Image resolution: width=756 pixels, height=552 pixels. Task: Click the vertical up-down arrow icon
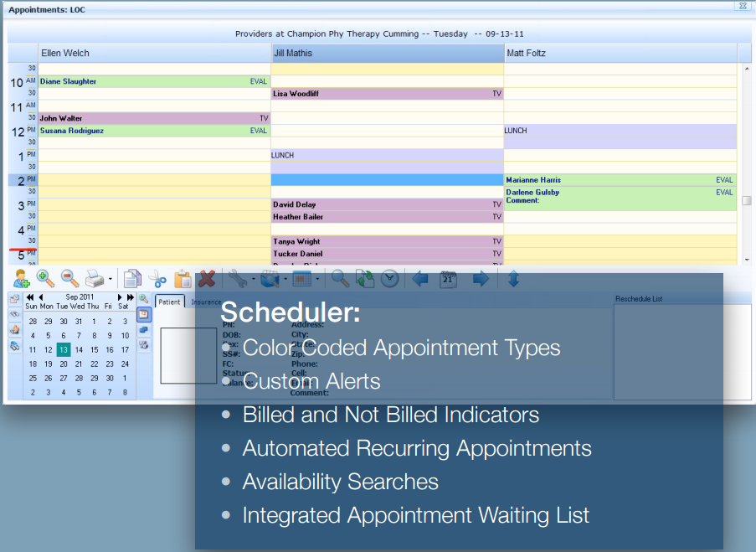pyautogui.click(x=513, y=279)
